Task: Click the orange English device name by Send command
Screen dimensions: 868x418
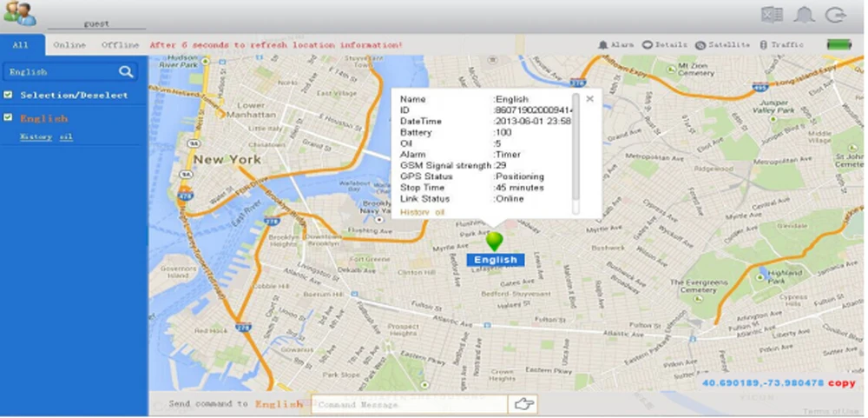Action: pos(279,403)
